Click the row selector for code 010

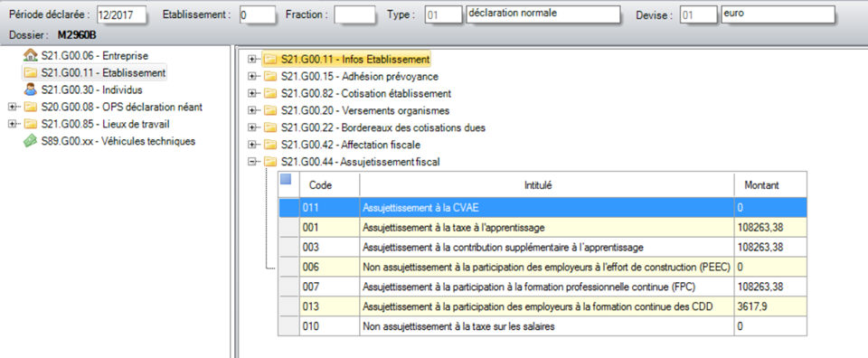pyautogui.click(x=288, y=326)
